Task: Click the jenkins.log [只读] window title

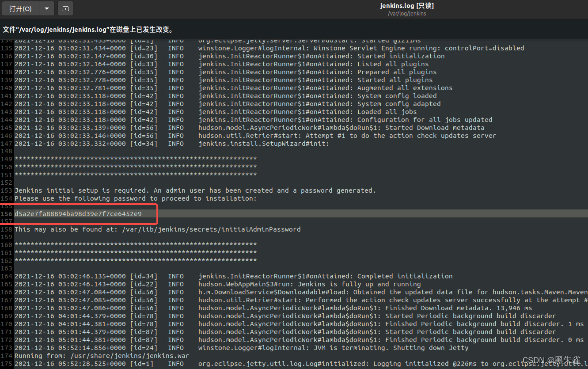Action: tap(407, 6)
